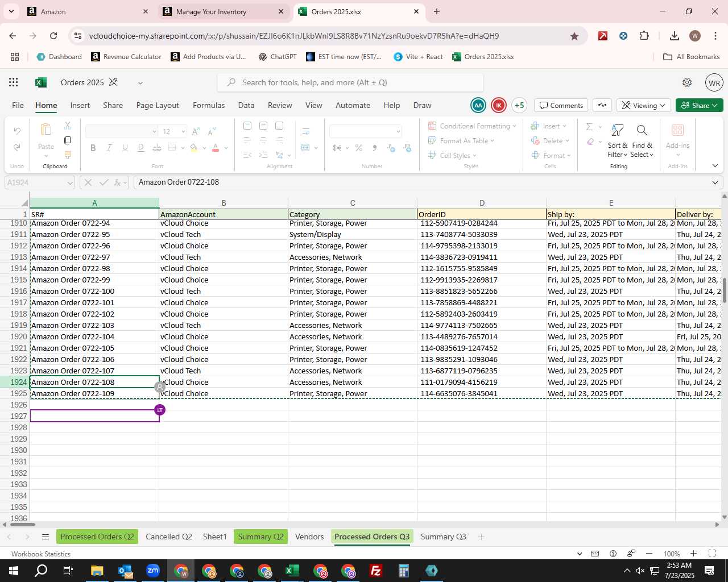Screen dimensions: 728x582
Task: Click the Copy icon in Clipboard group
Action: [68, 140]
